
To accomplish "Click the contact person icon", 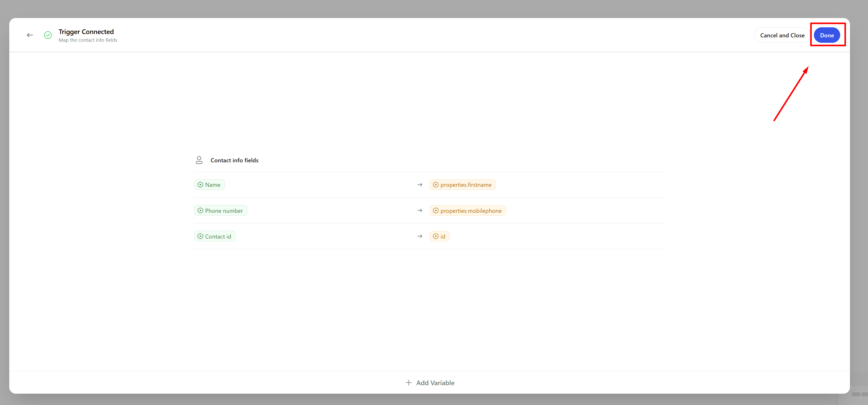I will click(x=199, y=160).
